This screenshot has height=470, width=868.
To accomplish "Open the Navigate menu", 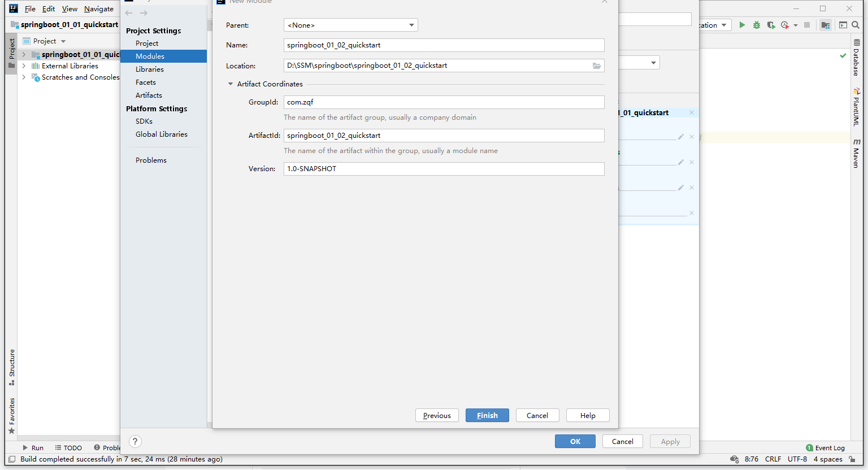I will [99, 9].
